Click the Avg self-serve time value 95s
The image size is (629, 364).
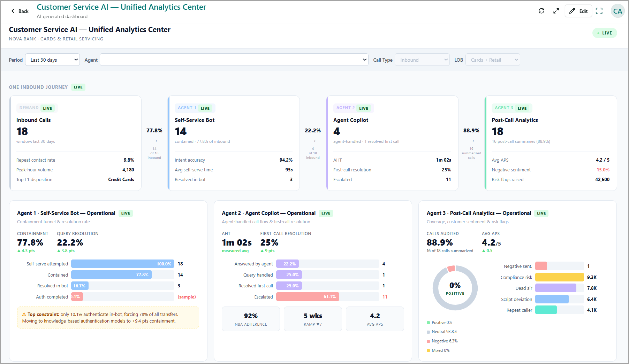(289, 170)
